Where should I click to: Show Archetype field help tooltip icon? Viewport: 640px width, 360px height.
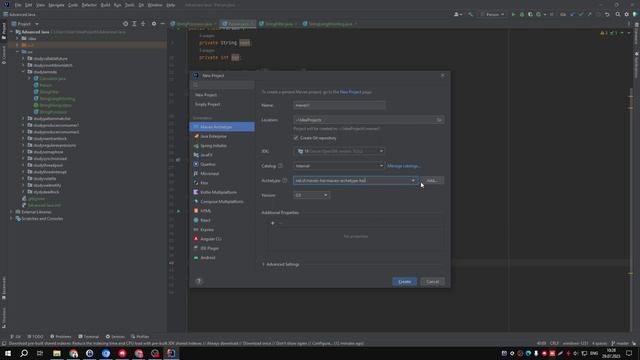(284, 180)
